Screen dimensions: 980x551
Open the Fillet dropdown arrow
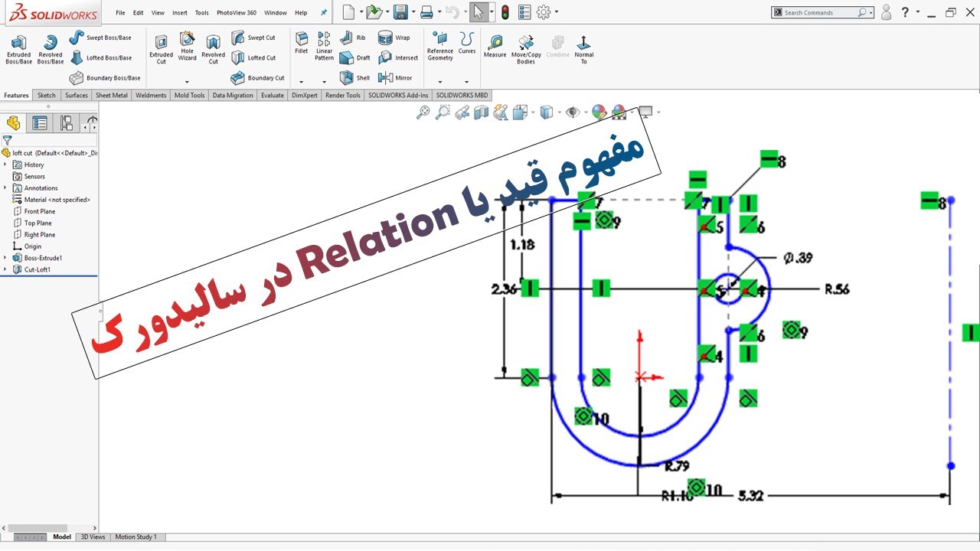coord(302,82)
